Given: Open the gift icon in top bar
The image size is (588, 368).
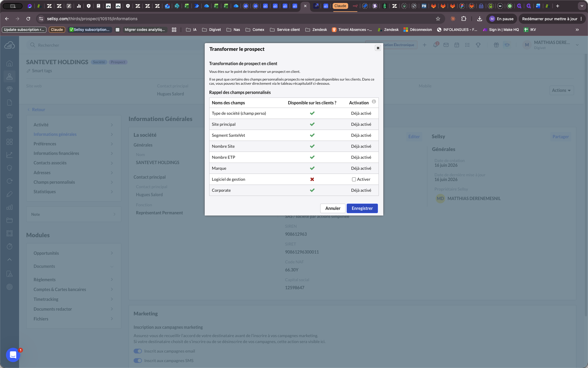Looking at the screenshot, I should tap(496, 45).
